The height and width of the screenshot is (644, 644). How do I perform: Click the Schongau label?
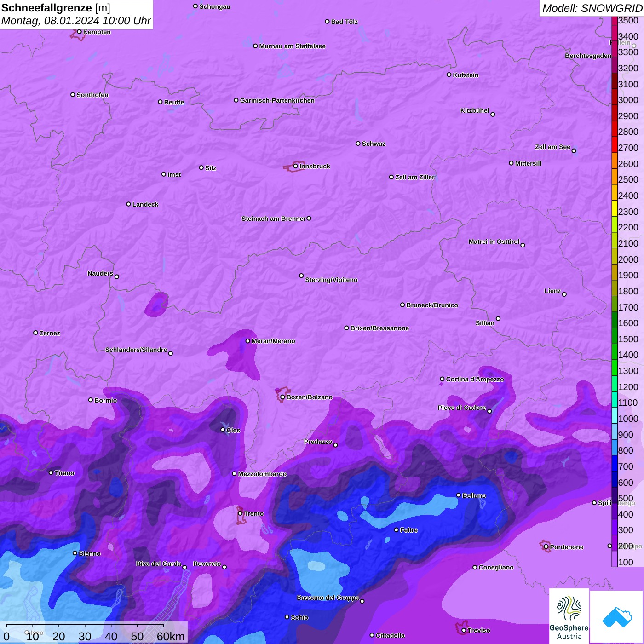215,6
